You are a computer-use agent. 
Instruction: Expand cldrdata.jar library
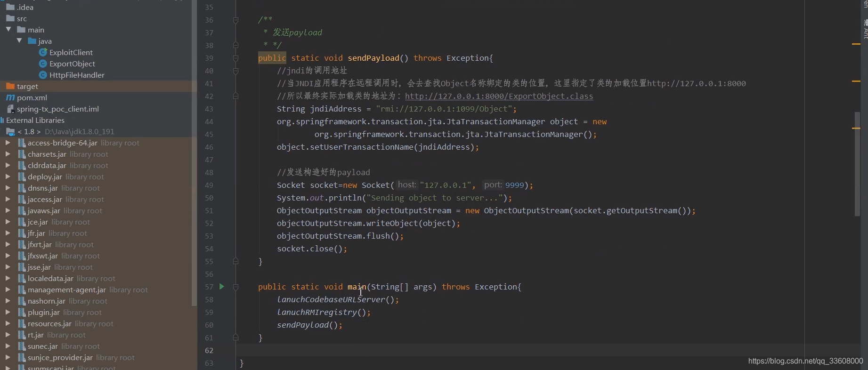click(8, 165)
